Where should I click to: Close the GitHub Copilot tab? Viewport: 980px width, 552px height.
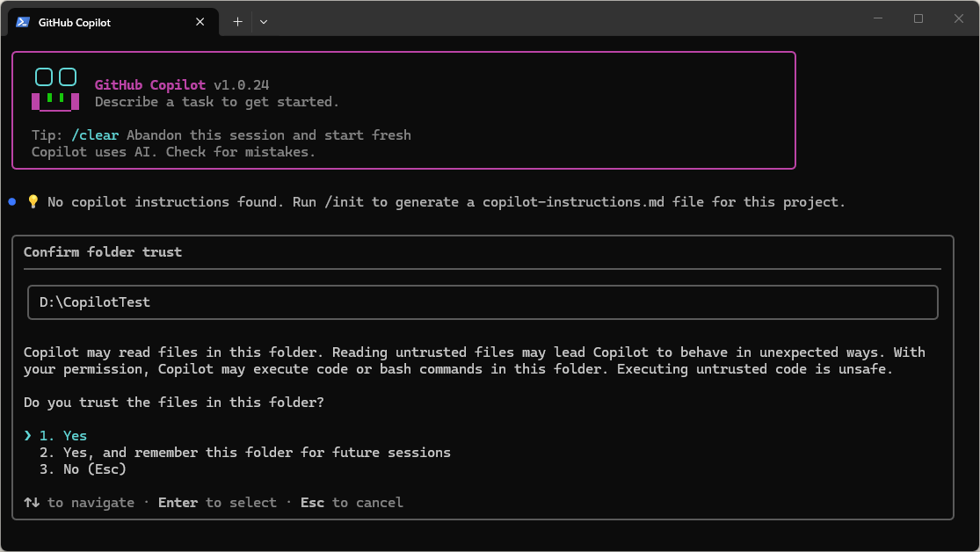coord(200,22)
